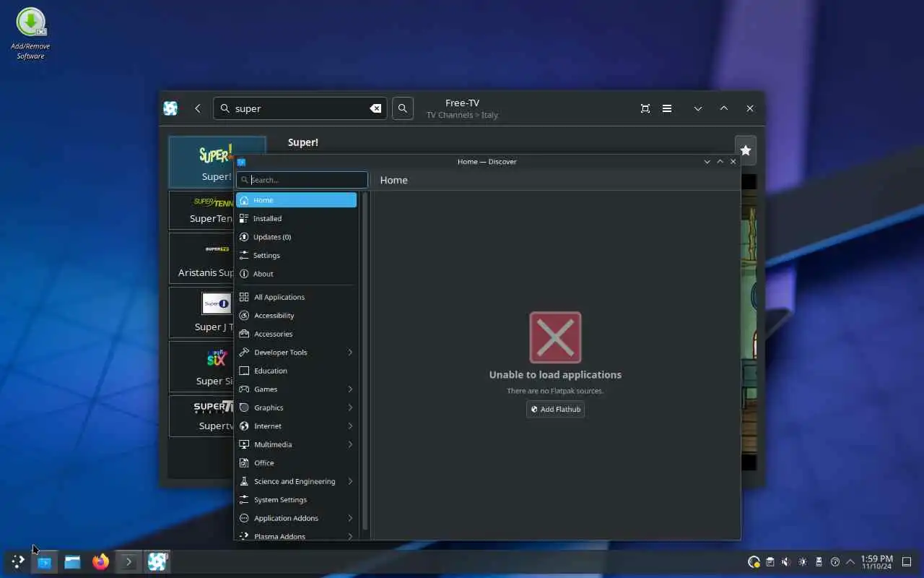
Task: Select the All Applications category
Action: [x=296, y=297]
